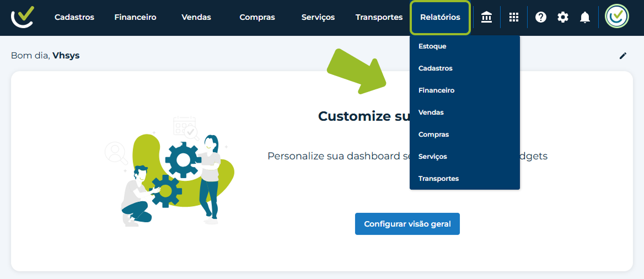Viewport: 644px width, 279px height.
Task: Select Transportes in Relatórios dropdown
Action: click(x=465, y=179)
